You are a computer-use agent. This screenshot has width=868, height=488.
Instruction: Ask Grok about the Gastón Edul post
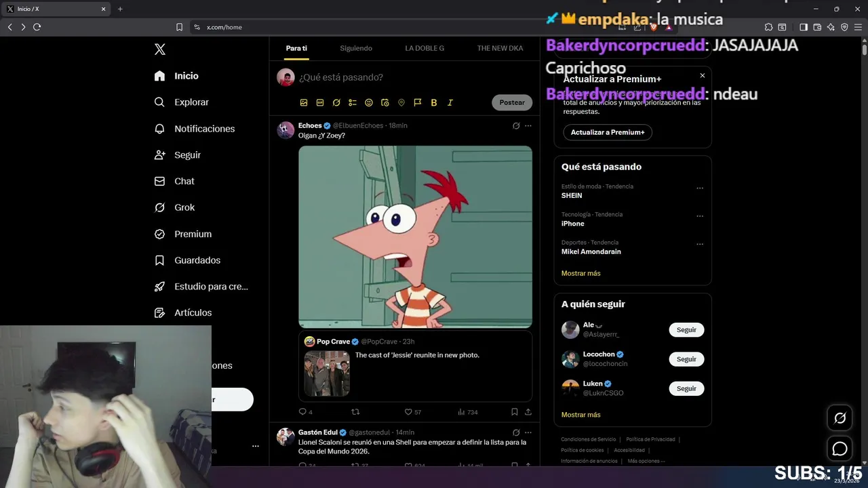516,432
